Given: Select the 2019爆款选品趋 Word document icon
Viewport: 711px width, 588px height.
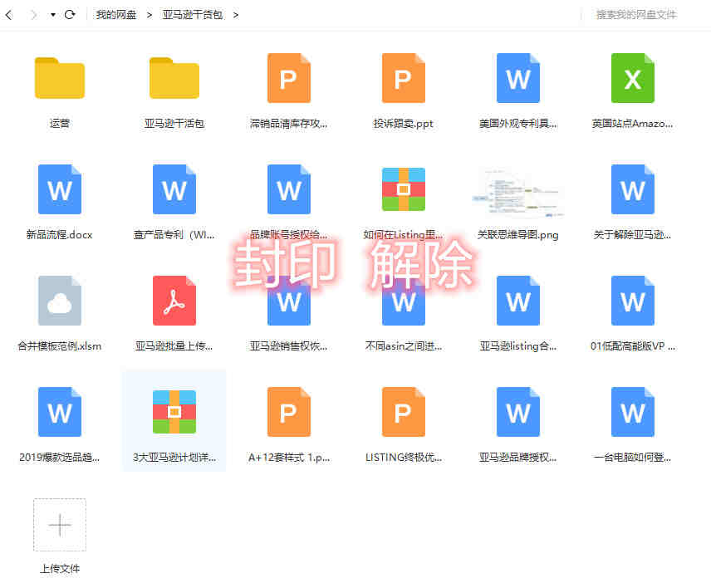Looking at the screenshot, I should (60, 412).
